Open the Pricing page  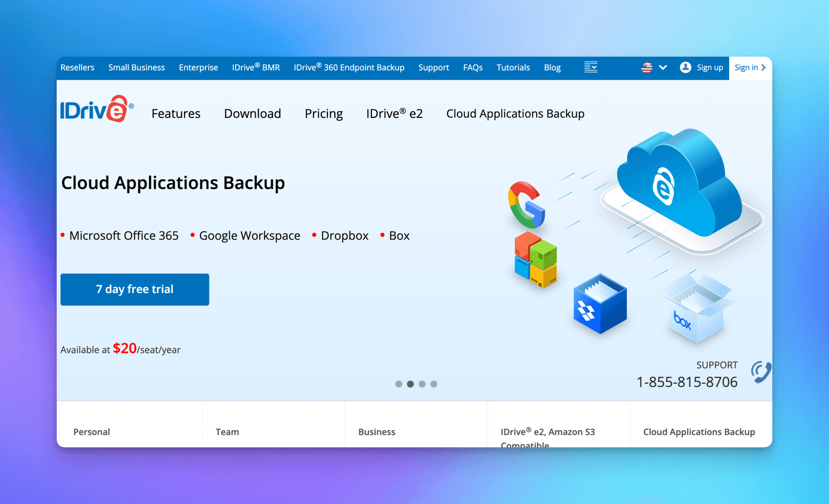tap(324, 114)
